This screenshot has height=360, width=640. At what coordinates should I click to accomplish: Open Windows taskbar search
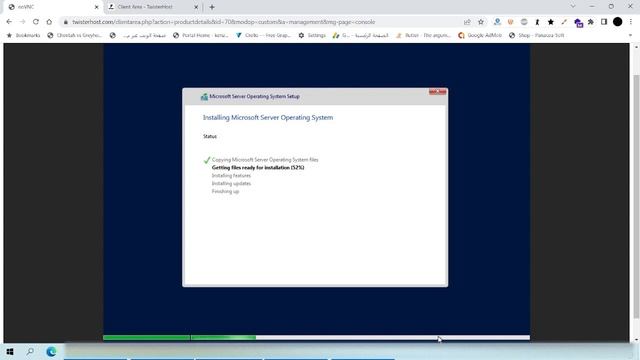pyautogui.click(x=30, y=351)
